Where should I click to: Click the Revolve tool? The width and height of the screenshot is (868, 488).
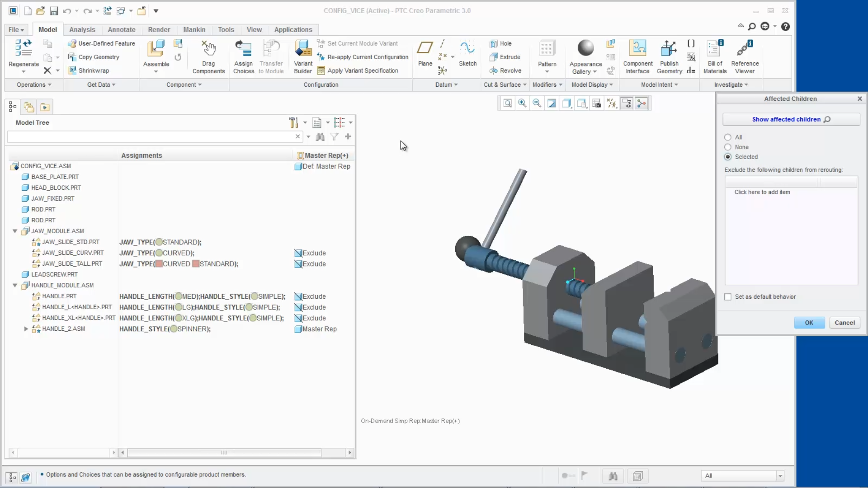click(x=506, y=70)
